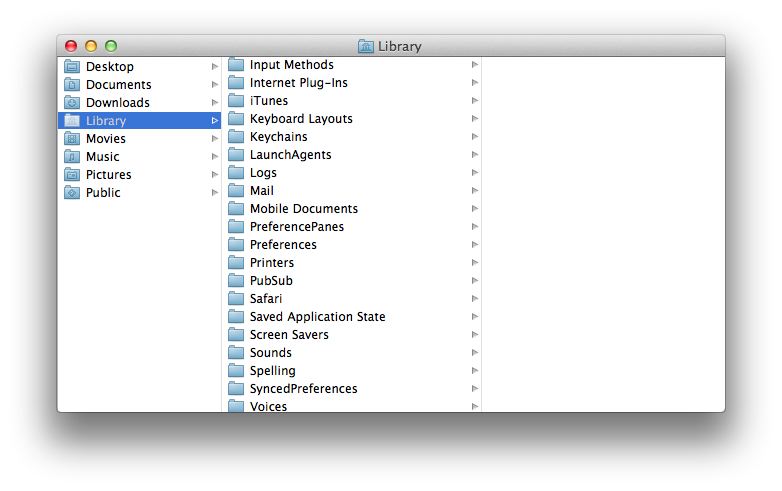Select the Internet Plug-Ins folder
Screen dimensions: 782x491
[x=298, y=83]
